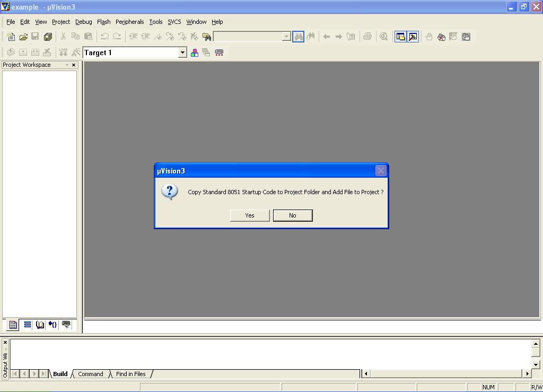This screenshot has width=543, height=392.
Task: Click the horizontal scrollbar left arrow
Action: pyautogui.click(x=366, y=373)
